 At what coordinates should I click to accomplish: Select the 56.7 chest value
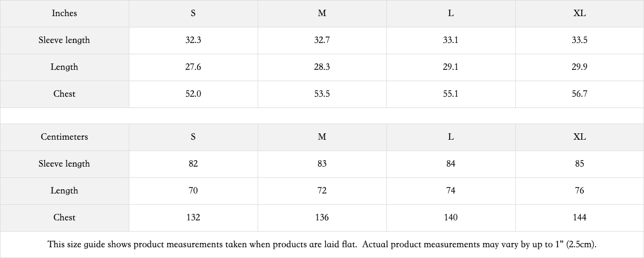[580, 94]
